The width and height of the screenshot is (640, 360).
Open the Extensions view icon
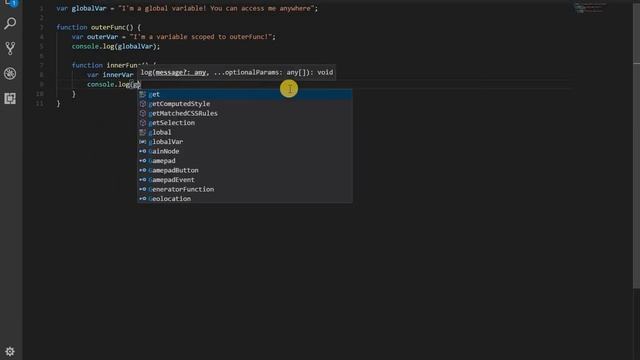pos(10,98)
